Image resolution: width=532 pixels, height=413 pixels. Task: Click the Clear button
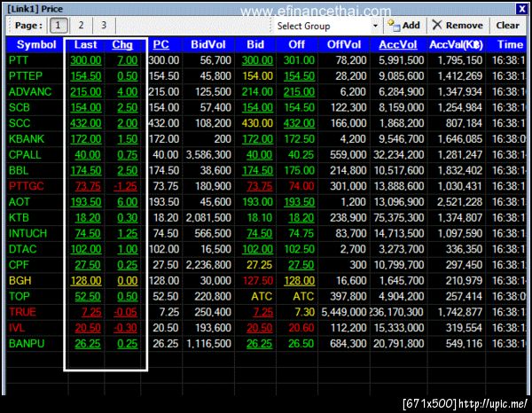click(x=507, y=26)
